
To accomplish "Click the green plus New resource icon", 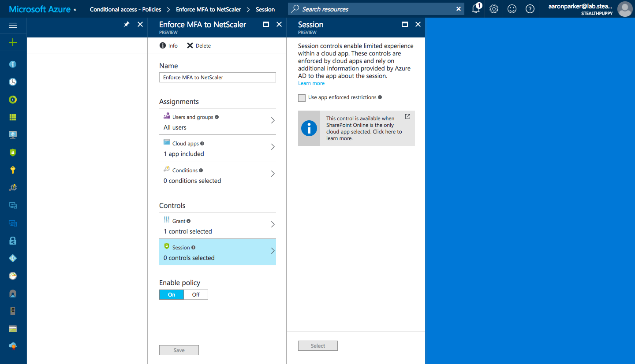I will (13, 42).
